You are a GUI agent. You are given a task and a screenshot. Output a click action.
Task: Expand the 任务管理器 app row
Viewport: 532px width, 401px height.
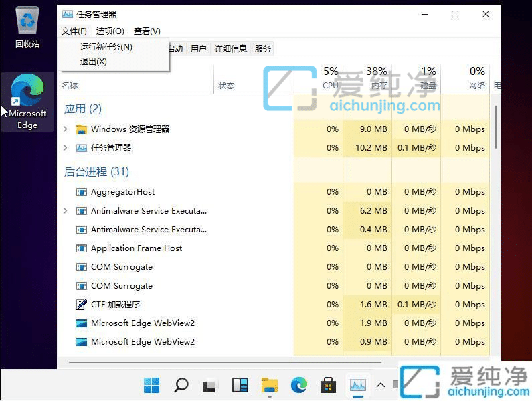tap(66, 148)
